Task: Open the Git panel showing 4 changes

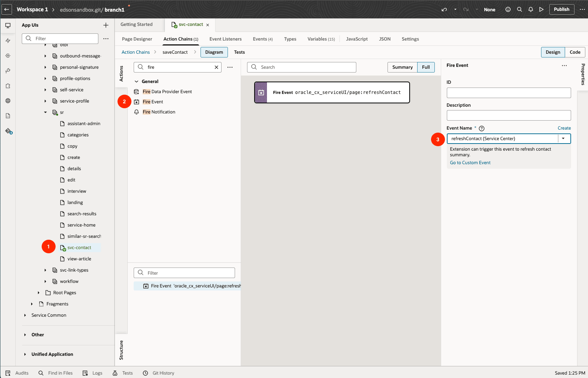Action: 8,131
